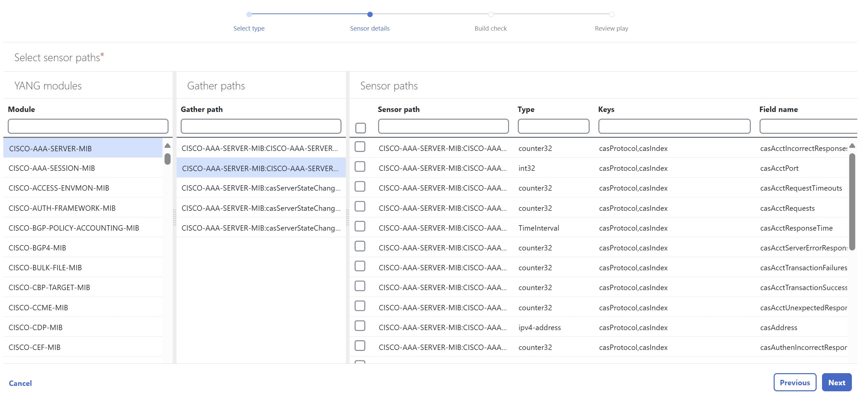The image size is (868, 396).
Task: Click the TimeInterval type cell
Action: pyautogui.click(x=539, y=228)
